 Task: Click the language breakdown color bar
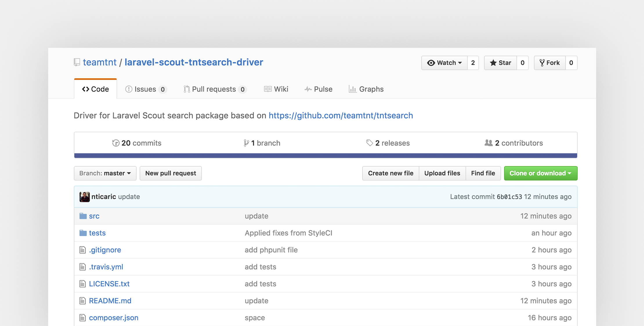pos(325,156)
